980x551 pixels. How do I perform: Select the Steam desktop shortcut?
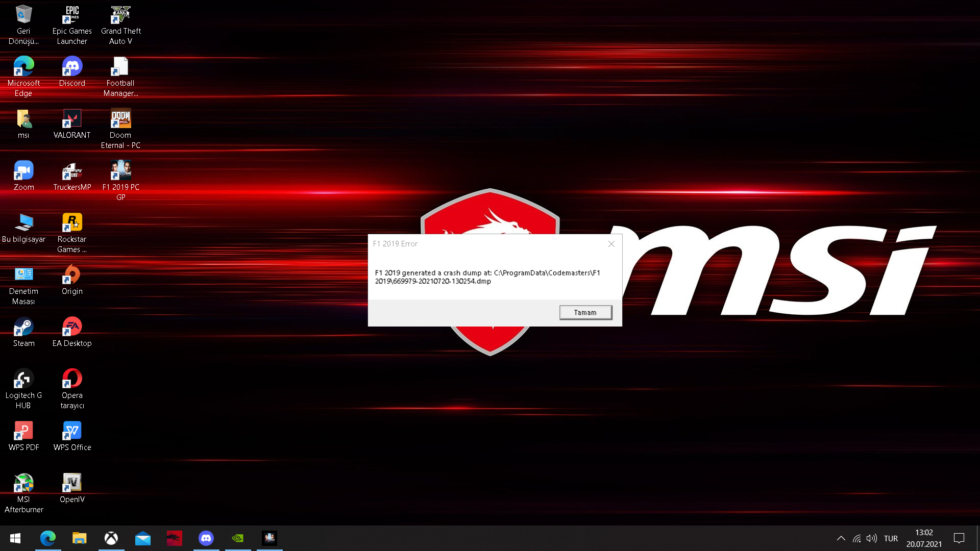23,332
